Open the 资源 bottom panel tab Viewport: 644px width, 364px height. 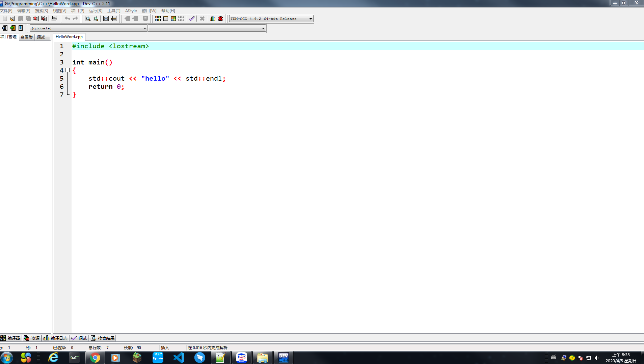click(32, 338)
